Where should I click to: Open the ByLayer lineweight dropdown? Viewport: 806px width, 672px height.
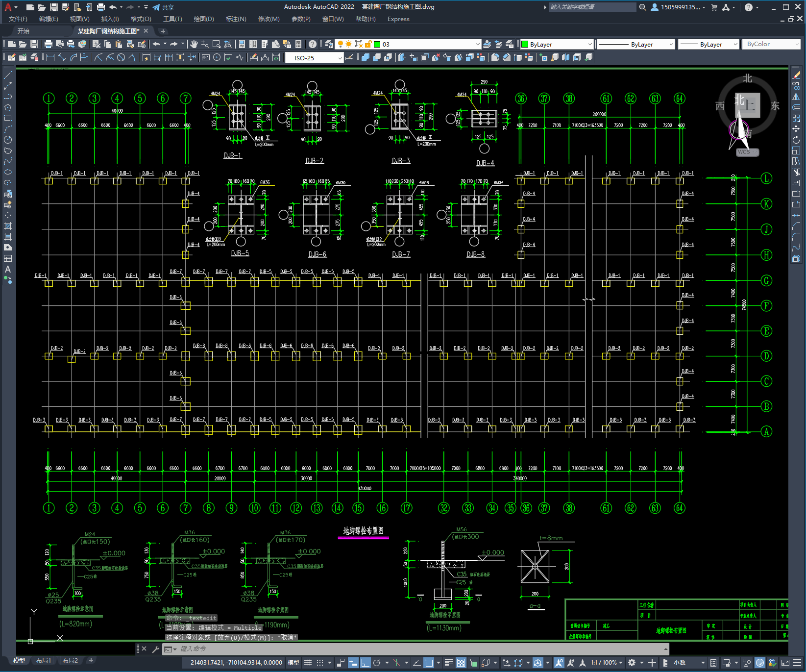pos(735,44)
